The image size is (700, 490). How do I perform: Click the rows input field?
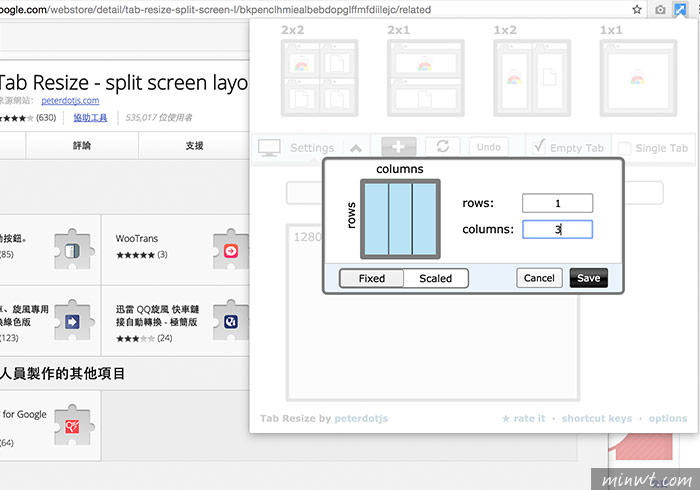coord(558,203)
